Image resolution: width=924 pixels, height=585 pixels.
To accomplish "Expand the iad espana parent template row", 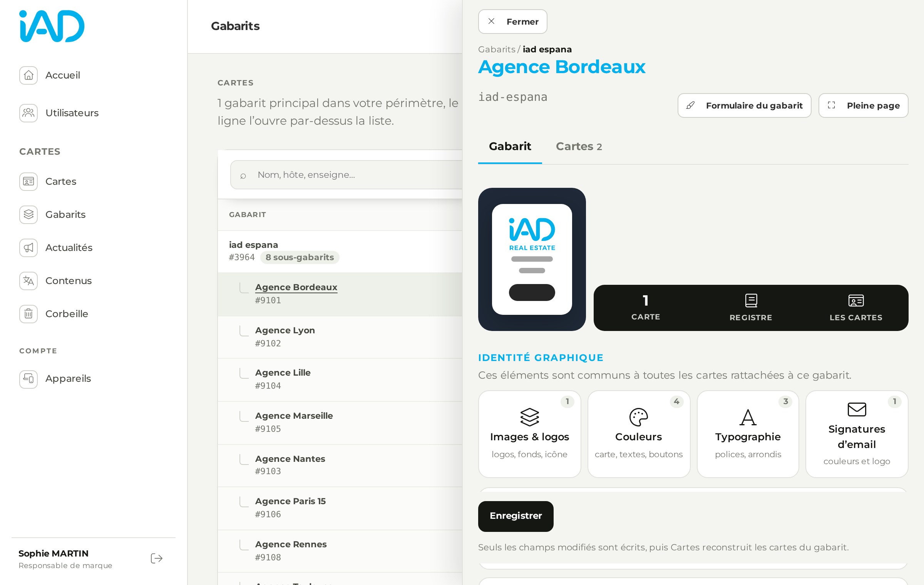I will click(340, 252).
